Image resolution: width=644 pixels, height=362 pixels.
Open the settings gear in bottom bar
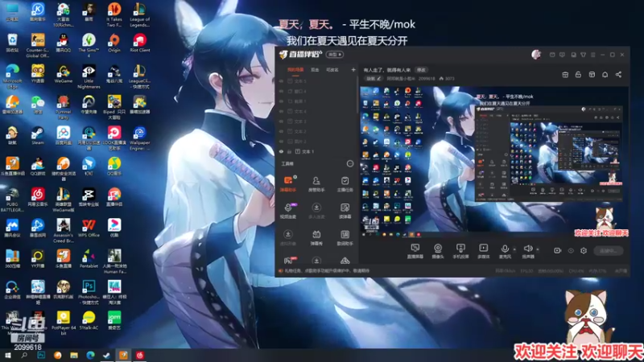tap(584, 250)
